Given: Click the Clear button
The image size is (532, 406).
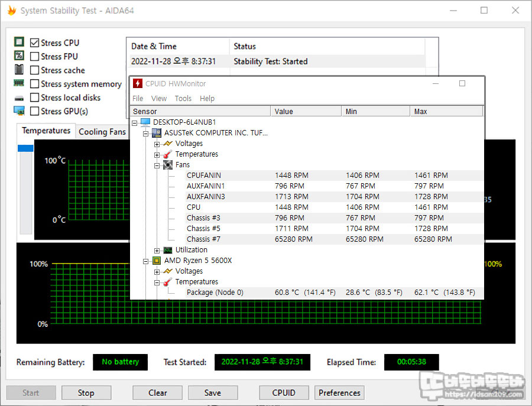Looking at the screenshot, I should coord(157,393).
